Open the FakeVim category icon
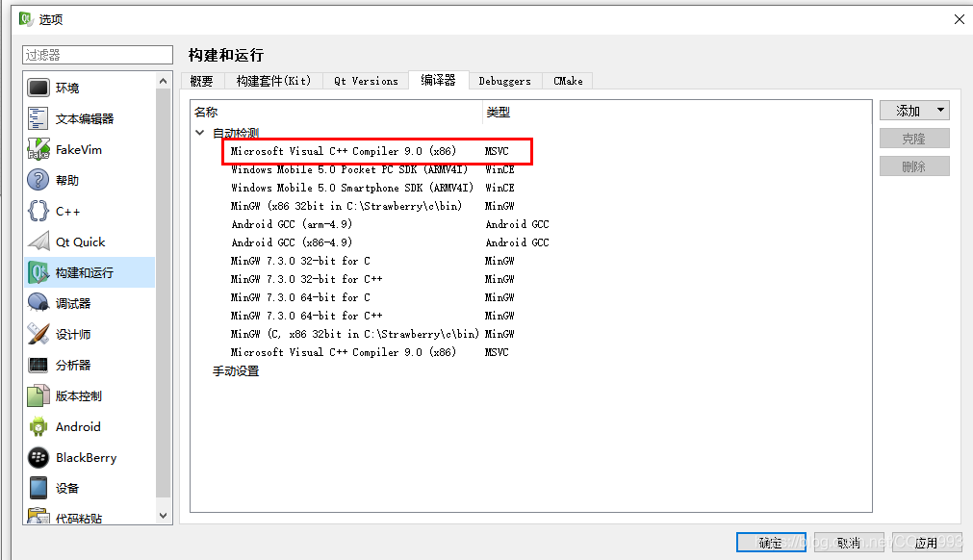973x560 pixels. tap(38, 149)
